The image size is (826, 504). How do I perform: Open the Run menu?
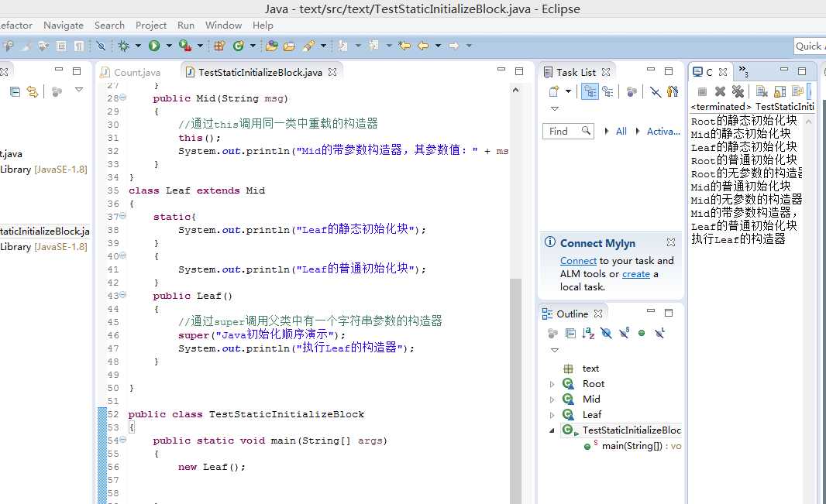[x=186, y=26]
